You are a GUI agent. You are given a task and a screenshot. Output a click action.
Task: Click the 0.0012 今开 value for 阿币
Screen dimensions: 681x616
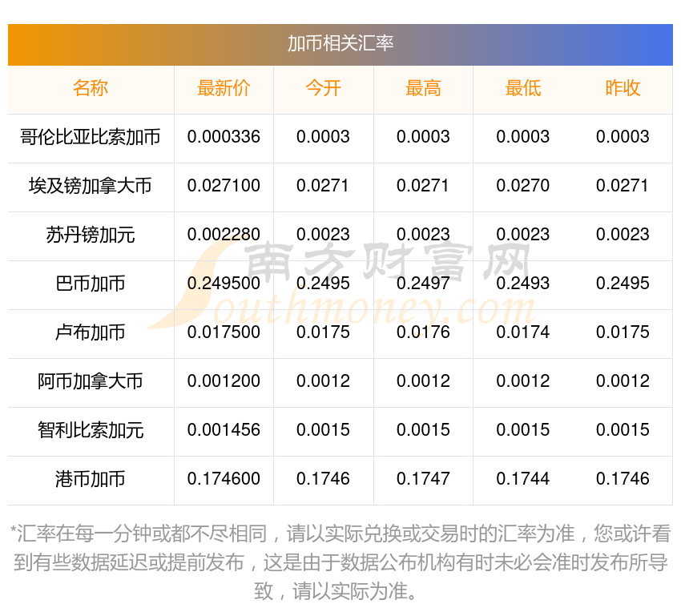click(x=323, y=381)
